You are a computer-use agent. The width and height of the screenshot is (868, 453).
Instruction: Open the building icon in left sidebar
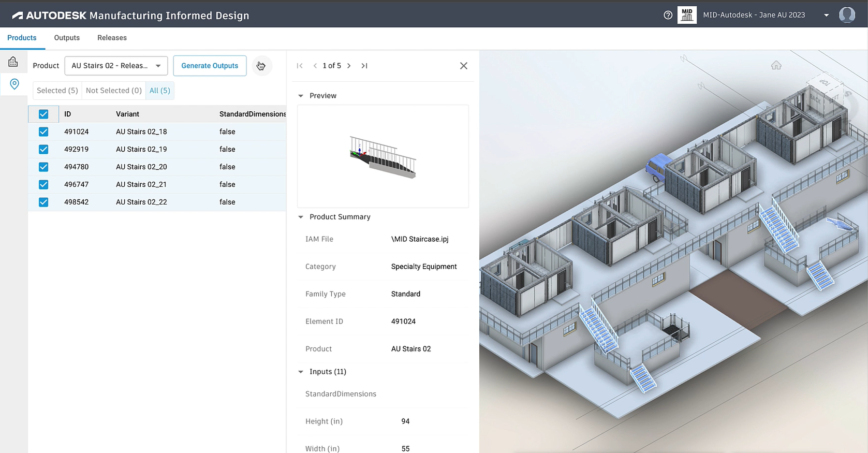pos(13,62)
